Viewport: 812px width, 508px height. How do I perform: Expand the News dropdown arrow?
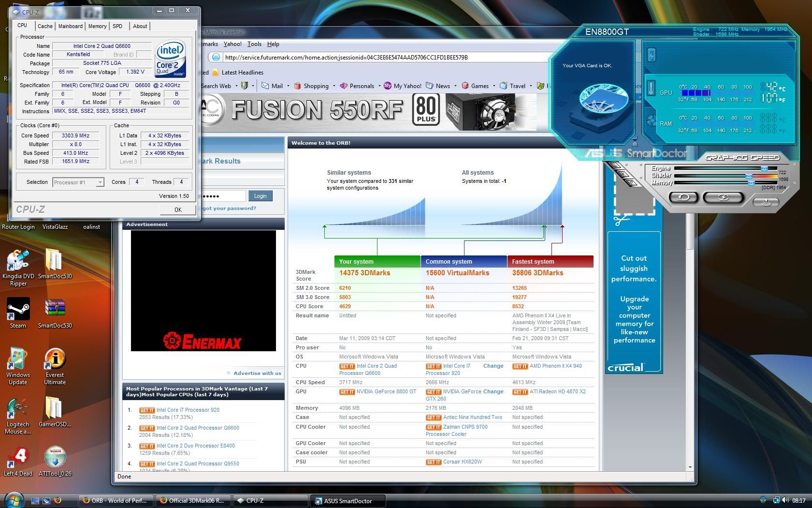(x=455, y=86)
